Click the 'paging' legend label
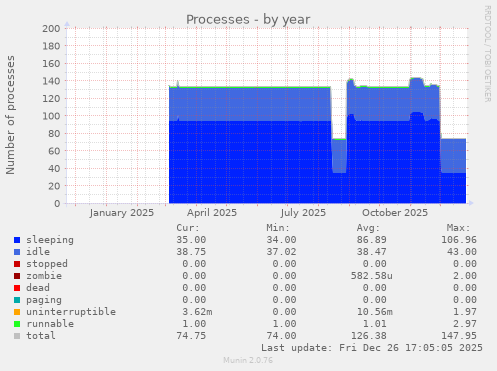 pyautogui.click(x=44, y=300)
